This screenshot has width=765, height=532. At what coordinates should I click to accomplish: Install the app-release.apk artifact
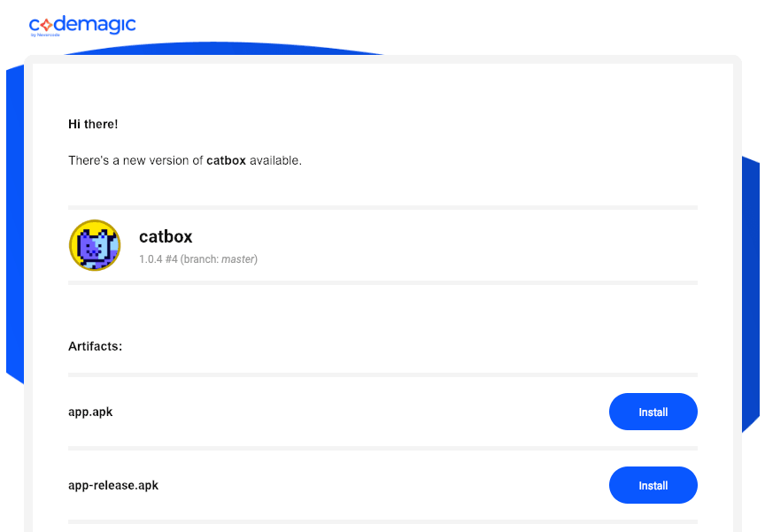pyautogui.click(x=653, y=485)
